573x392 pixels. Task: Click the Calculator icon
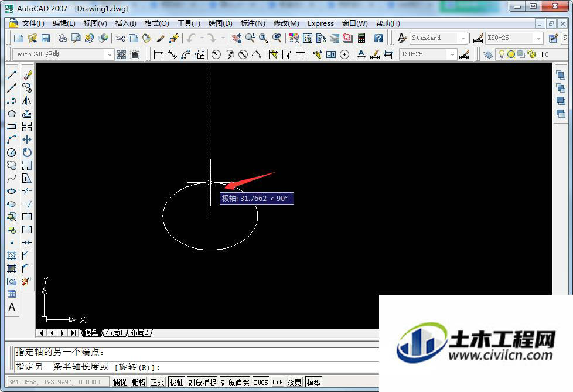[x=361, y=38]
